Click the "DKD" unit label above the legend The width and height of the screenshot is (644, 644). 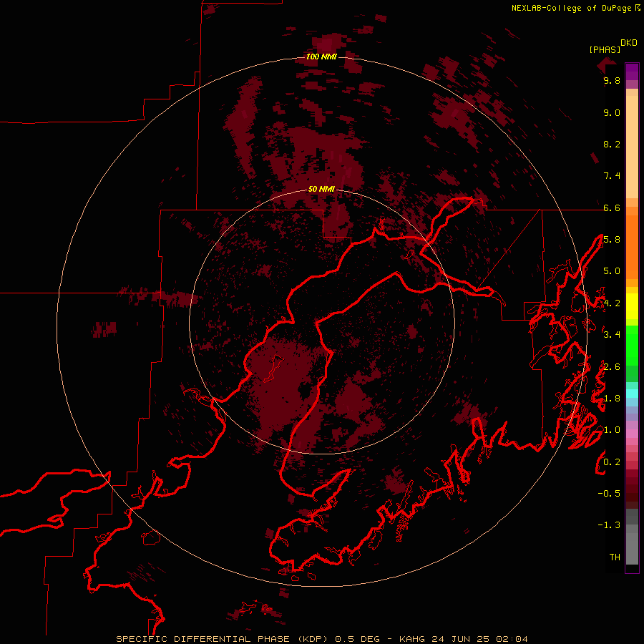628,43
